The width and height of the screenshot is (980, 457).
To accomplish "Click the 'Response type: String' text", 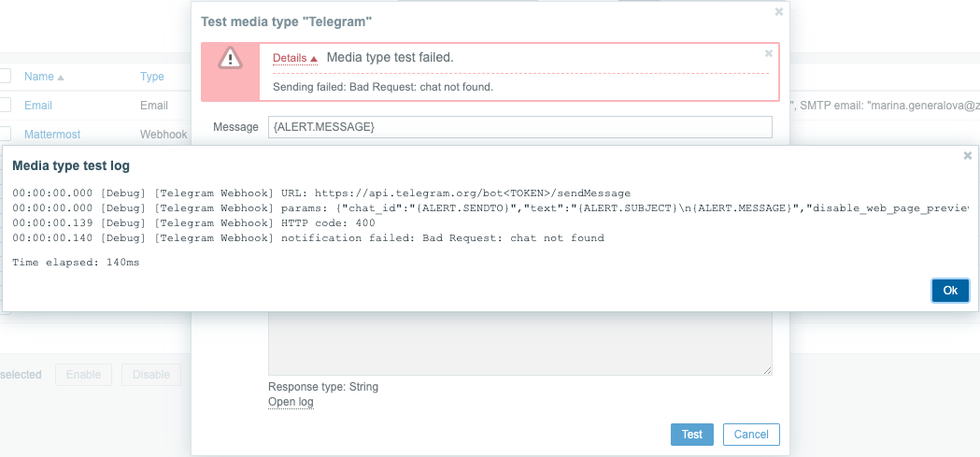I will [323, 387].
